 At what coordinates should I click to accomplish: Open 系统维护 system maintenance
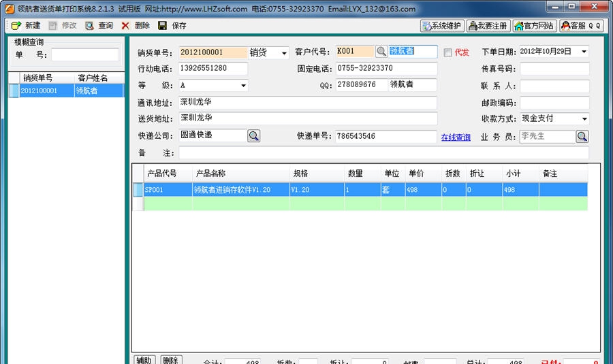click(442, 26)
